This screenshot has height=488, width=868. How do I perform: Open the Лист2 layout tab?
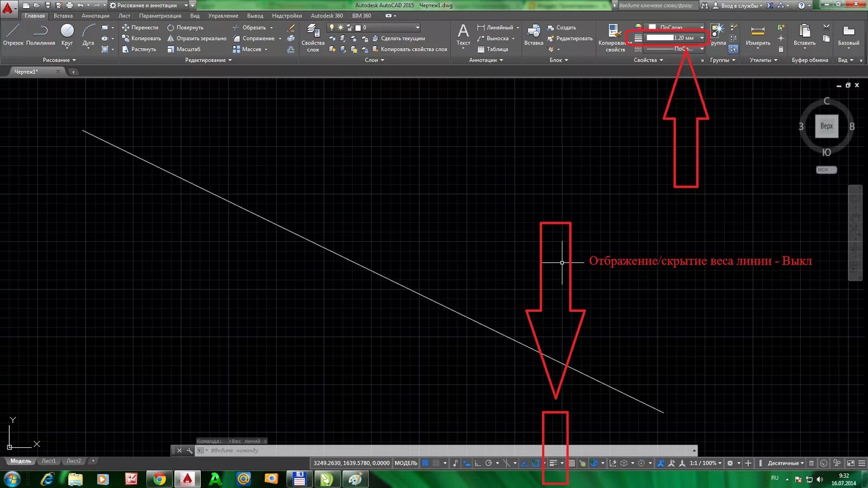pos(74,461)
